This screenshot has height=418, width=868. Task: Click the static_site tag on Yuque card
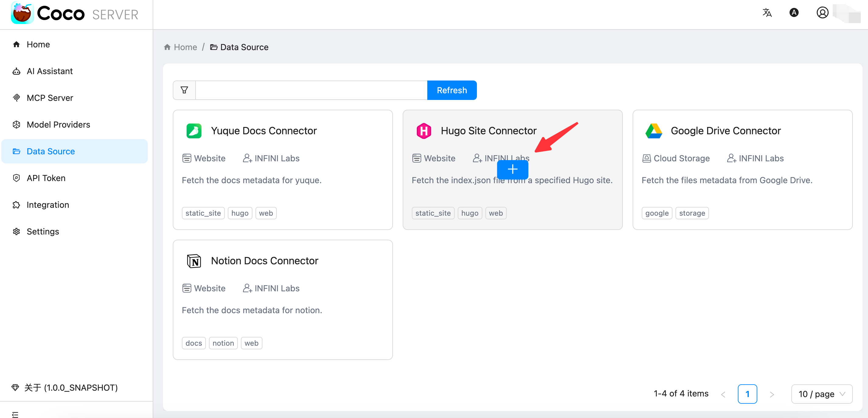(x=203, y=213)
